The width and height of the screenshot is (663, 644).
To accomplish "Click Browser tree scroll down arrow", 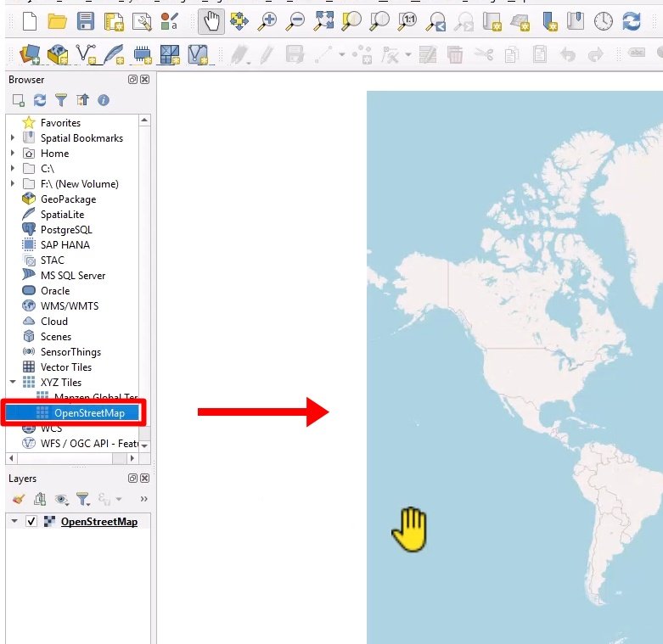I will [144, 445].
